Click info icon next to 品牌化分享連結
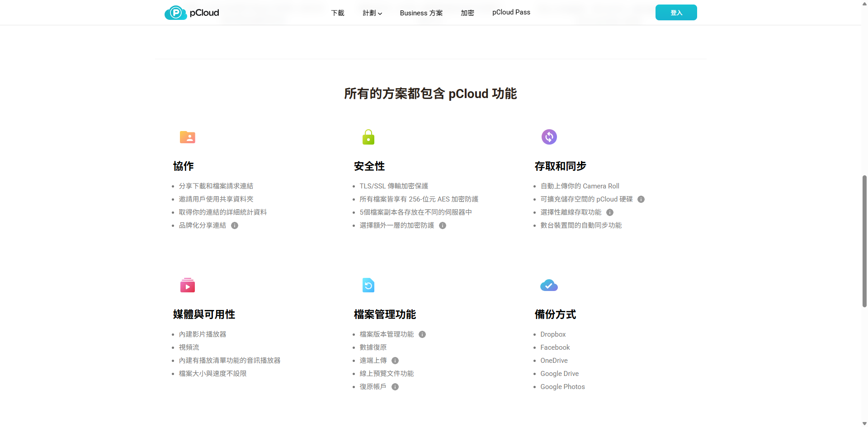The width and height of the screenshot is (868, 427). coord(235,225)
